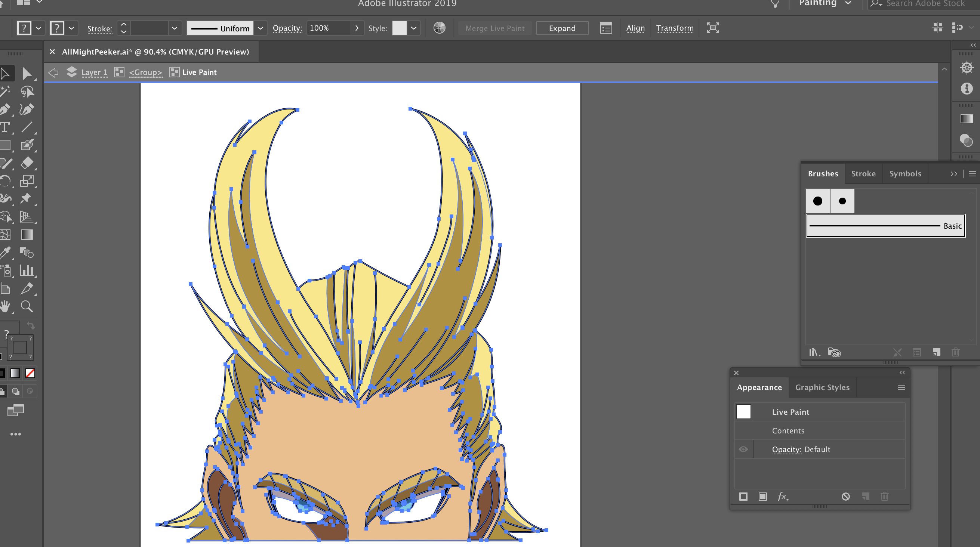980x547 pixels.
Task: Open the Info panel icon
Action: tap(966, 89)
